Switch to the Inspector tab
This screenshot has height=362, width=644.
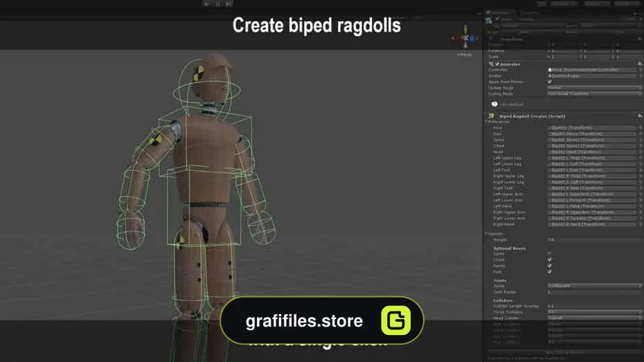click(499, 12)
